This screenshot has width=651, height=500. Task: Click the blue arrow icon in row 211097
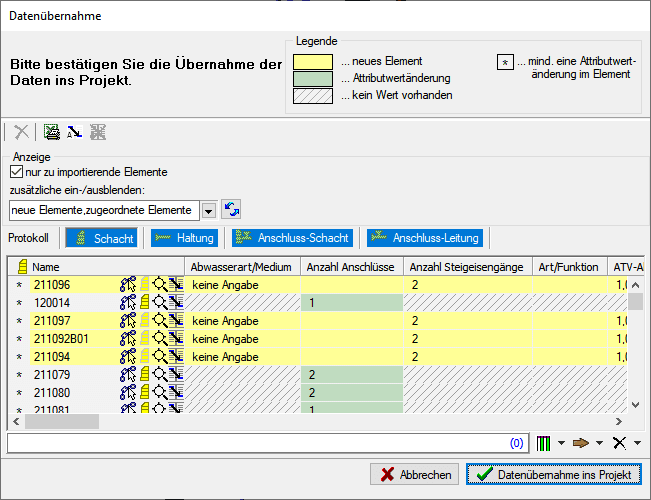point(175,321)
